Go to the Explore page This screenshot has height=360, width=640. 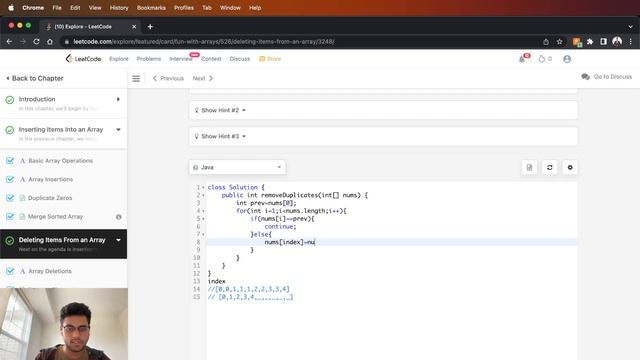pyautogui.click(x=119, y=59)
